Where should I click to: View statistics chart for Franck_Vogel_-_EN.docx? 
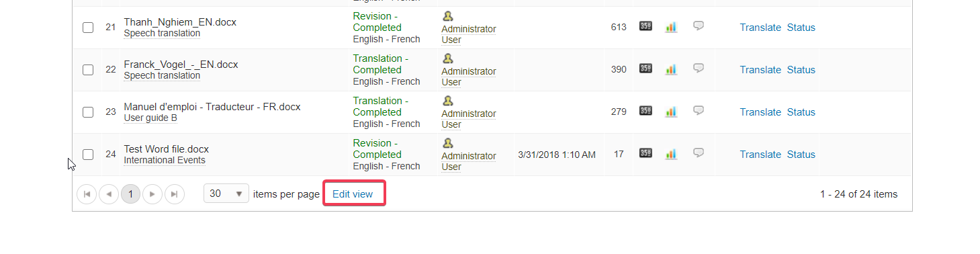coord(671,69)
